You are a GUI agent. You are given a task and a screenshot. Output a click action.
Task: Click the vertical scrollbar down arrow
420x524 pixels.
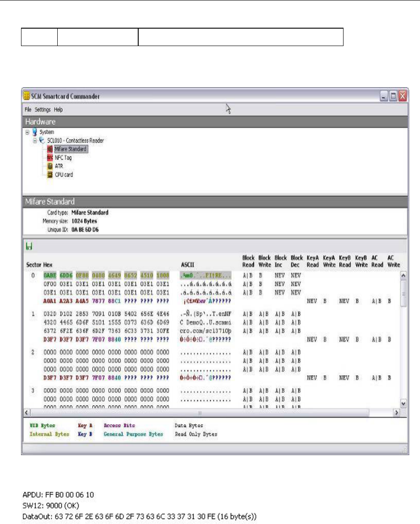tap(403, 403)
